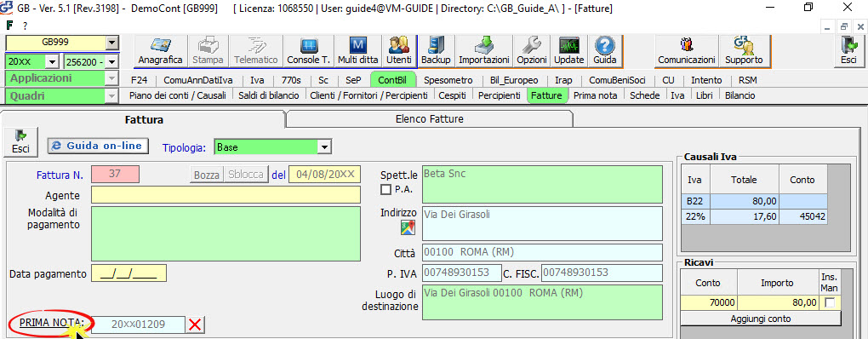Click the Fattura N. field
The image size is (868, 339).
tap(115, 174)
